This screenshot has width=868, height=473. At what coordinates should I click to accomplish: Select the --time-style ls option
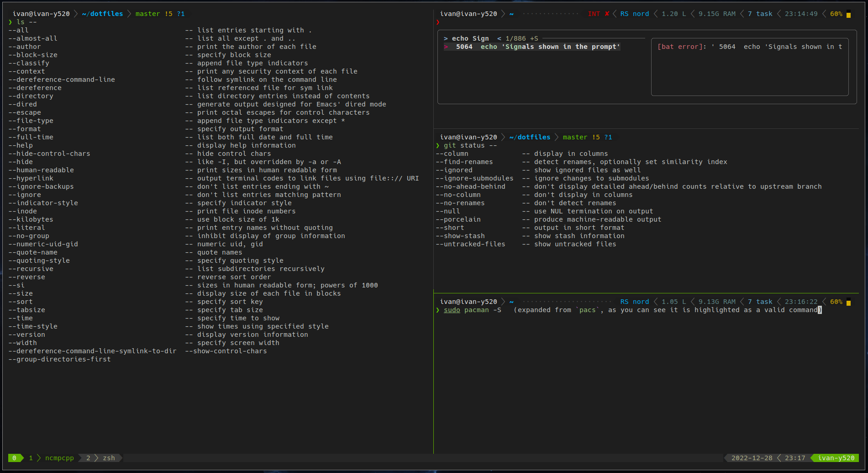(x=33, y=326)
